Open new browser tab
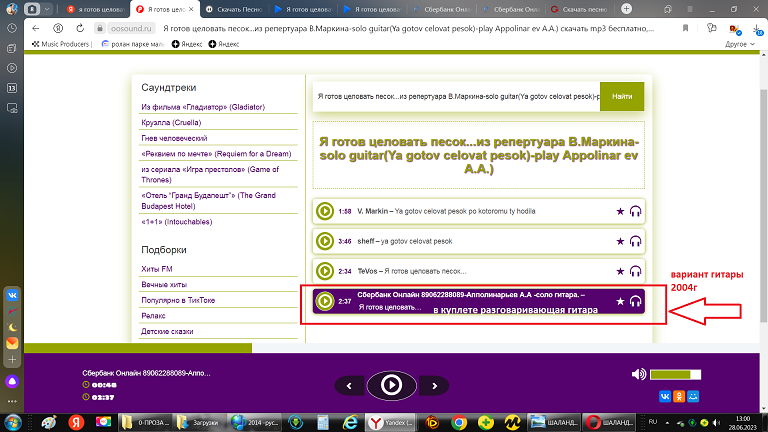Image resolution: width=768 pixels, height=432 pixels. [x=626, y=9]
